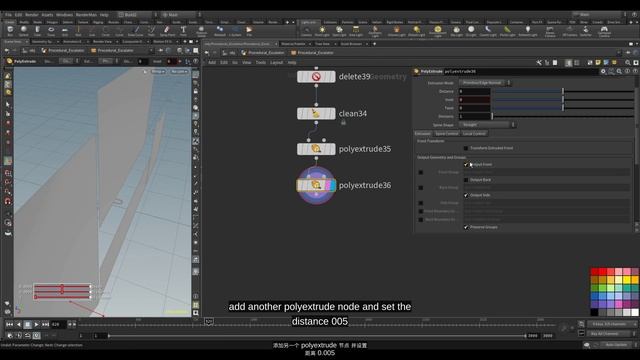The height and width of the screenshot is (360, 640).
Task: Toggle the Preserve Groups checkbox
Action: coord(466,227)
